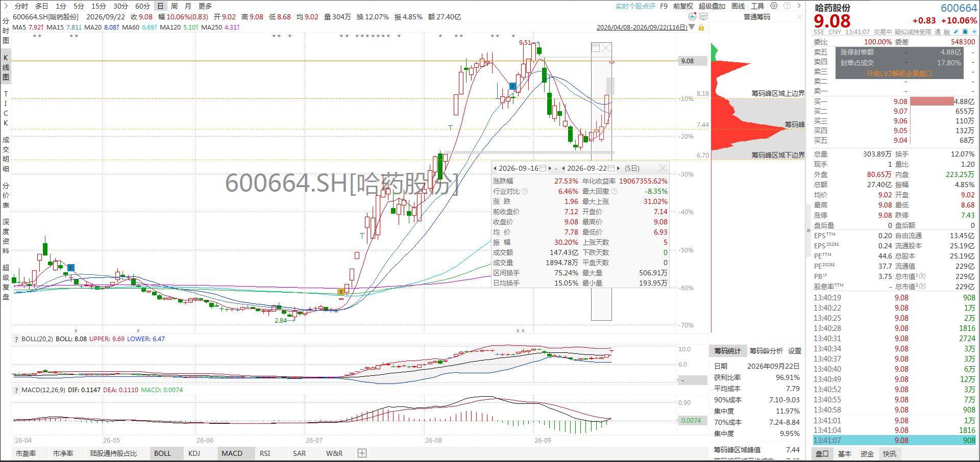Switch to the 快讯 news tab
The image size is (980, 462).
(890, 454)
